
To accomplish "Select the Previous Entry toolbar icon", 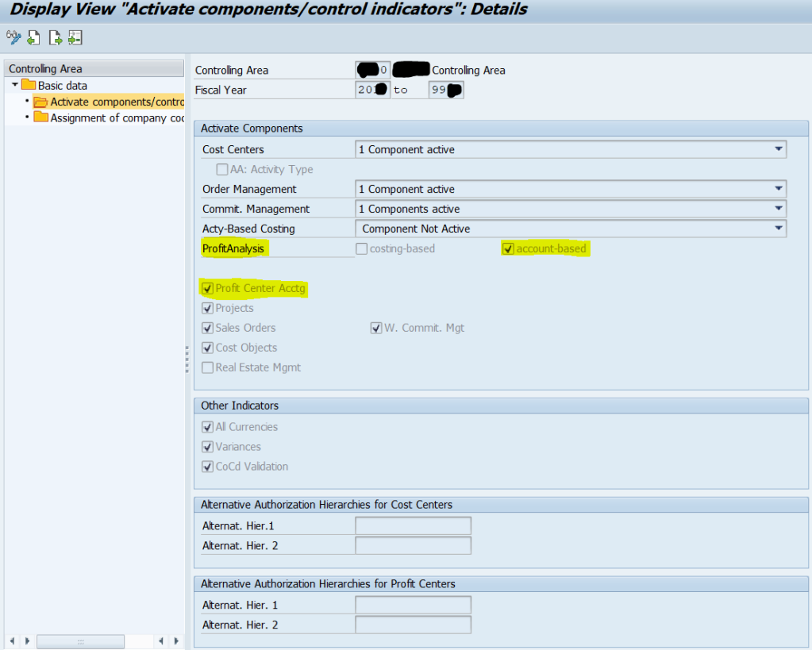I will tap(33, 37).
